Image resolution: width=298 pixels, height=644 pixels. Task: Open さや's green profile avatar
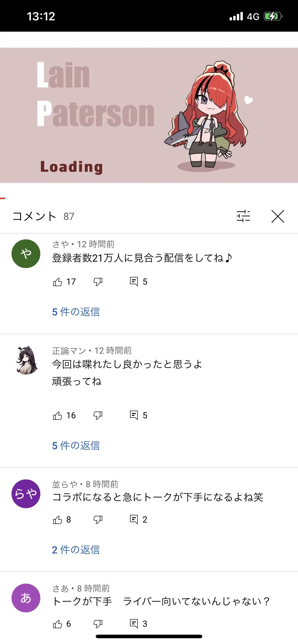(x=26, y=253)
